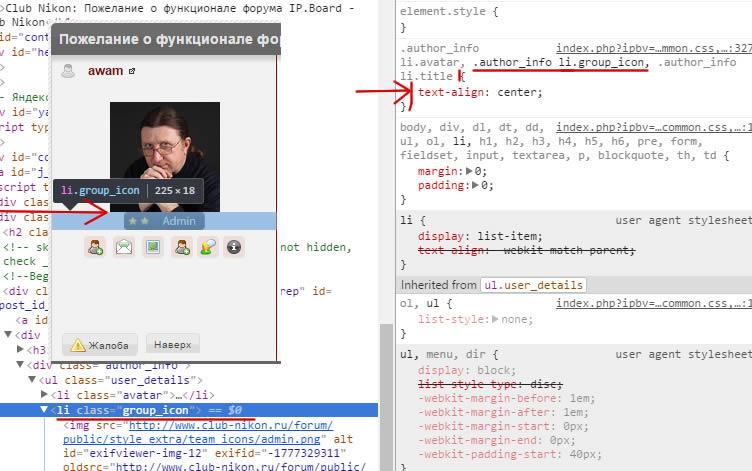Click the small external-link icon next to awam
Screen dimensions: 752x471
tap(132, 71)
